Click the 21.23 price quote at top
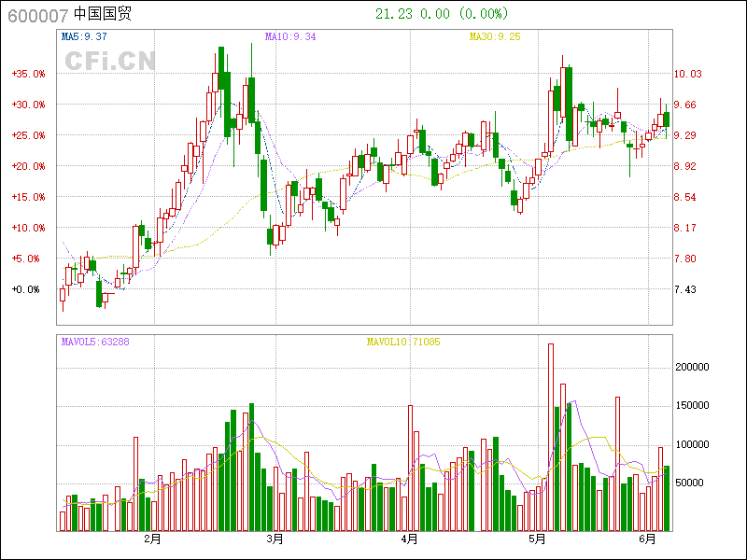The width and height of the screenshot is (747, 560). coord(392,14)
